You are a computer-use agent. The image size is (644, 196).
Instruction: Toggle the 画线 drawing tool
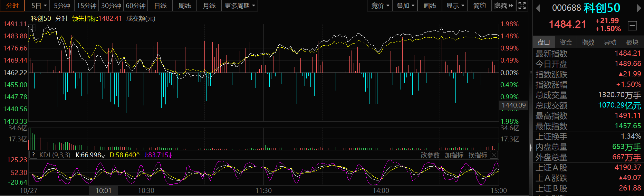tap(430, 6)
